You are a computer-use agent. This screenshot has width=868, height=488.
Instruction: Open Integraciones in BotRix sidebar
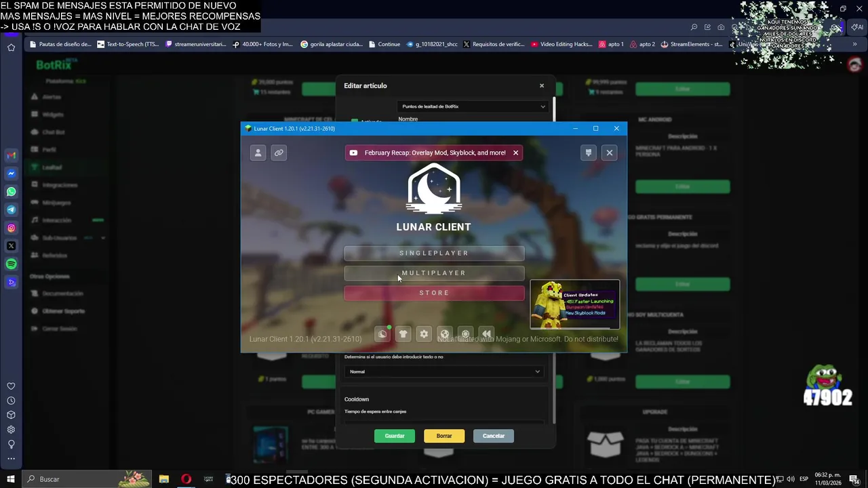(x=60, y=185)
